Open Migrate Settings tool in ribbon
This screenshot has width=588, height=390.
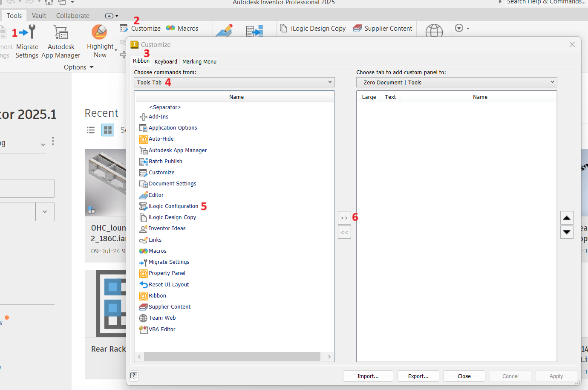(x=27, y=41)
